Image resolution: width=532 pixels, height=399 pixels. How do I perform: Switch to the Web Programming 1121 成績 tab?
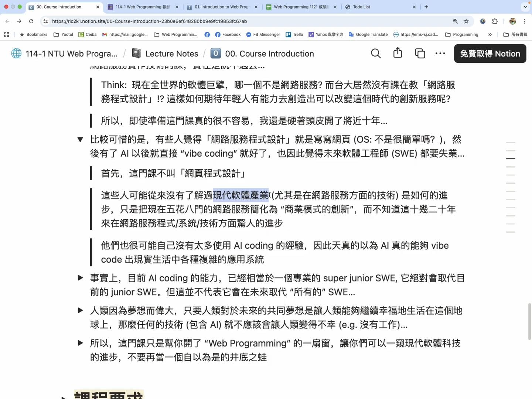pyautogui.click(x=300, y=7)
